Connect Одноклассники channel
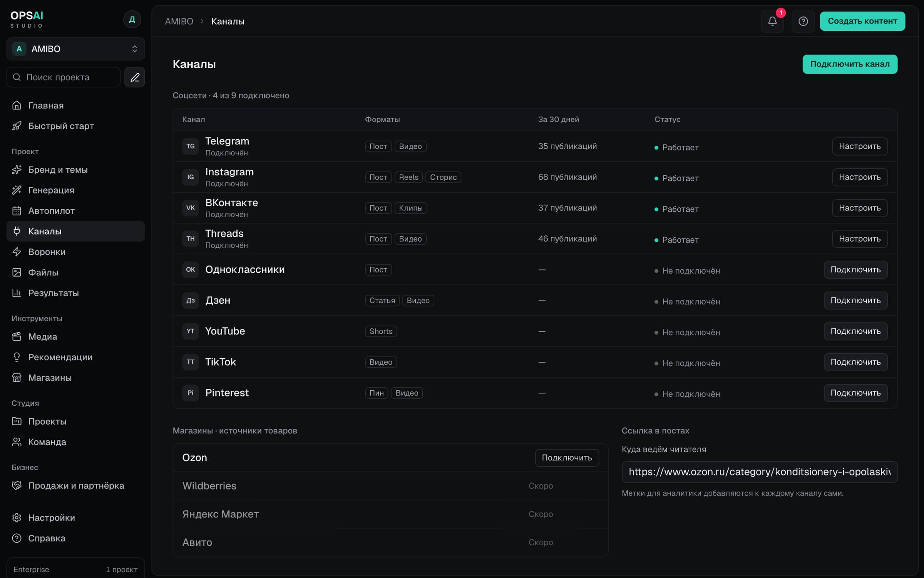The height and width of the screenshot is (578, 924). pos(855,270)
